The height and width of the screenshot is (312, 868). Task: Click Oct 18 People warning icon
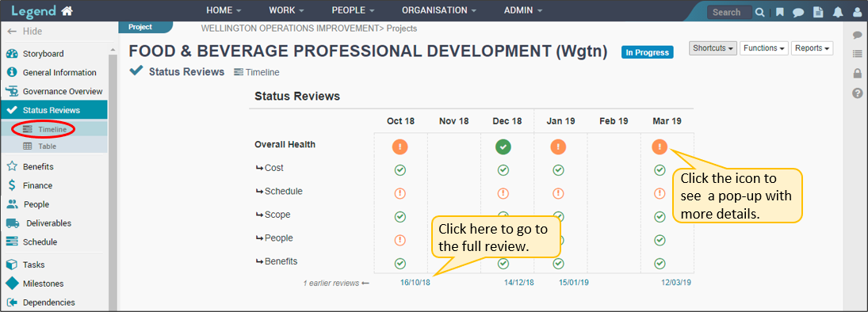click(400, 240)
